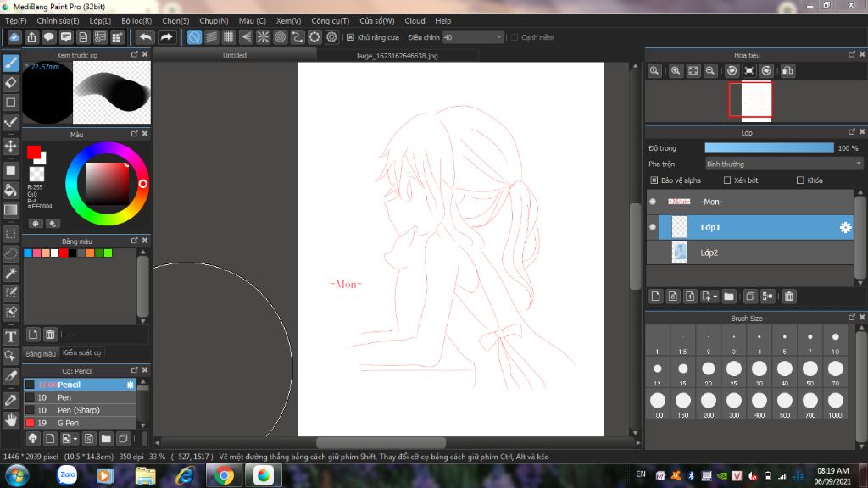This screenshot has height=488, width=868.
Task: Choose the Text tool
Action: [11, 336]
